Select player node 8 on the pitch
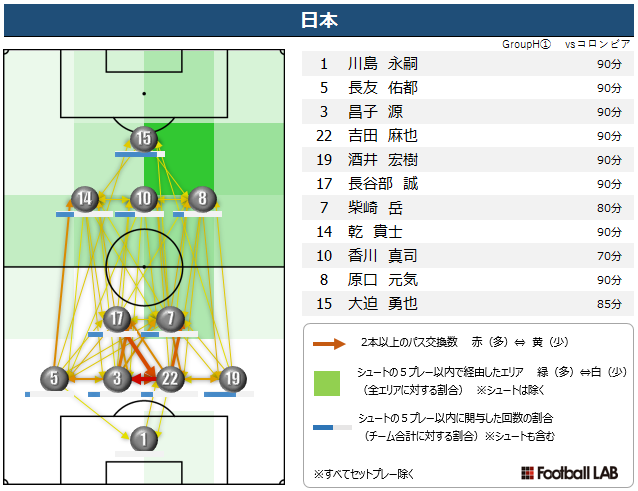 pos(202,199)
